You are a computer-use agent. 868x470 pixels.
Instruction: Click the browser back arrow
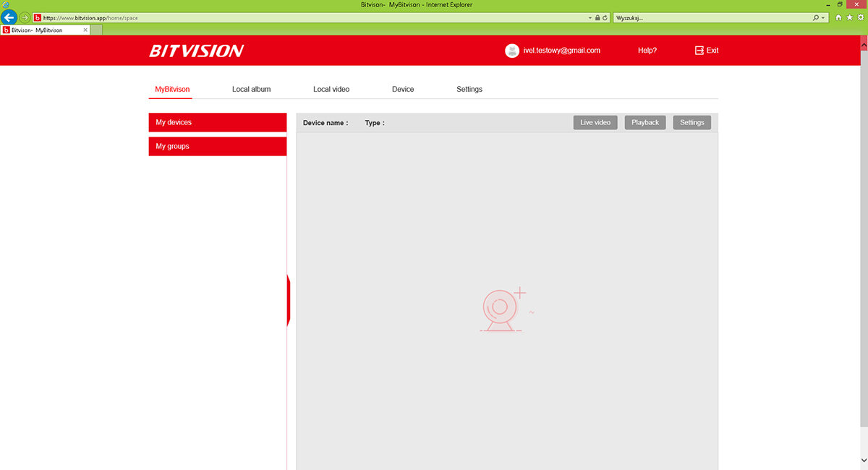tap(10, 17)
